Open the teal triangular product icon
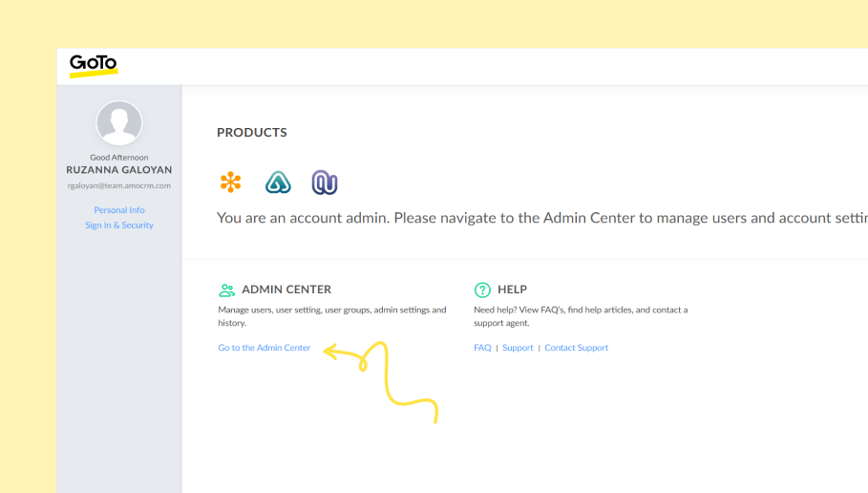 tap(278, 182)
